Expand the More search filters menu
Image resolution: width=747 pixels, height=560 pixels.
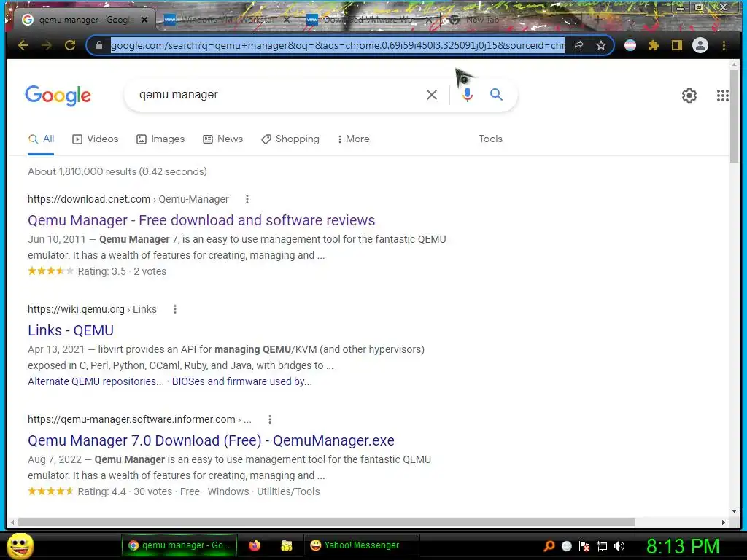(354, 139)
